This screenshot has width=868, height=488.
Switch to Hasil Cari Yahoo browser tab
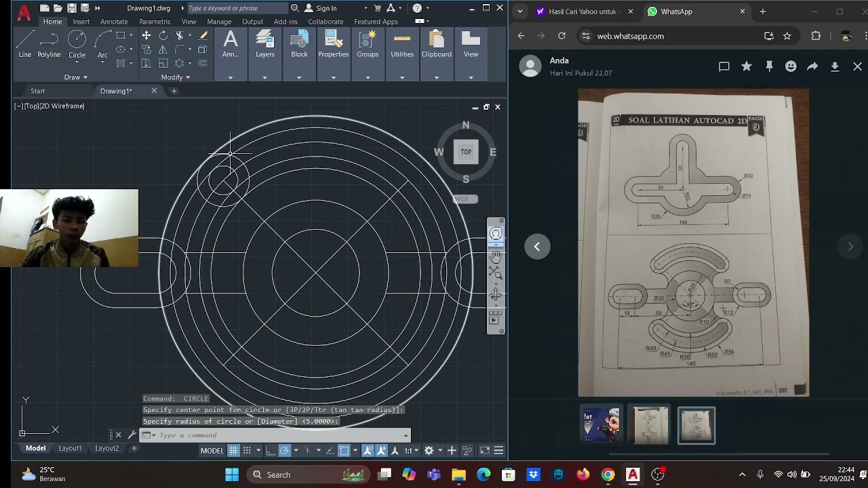point(583,12)
